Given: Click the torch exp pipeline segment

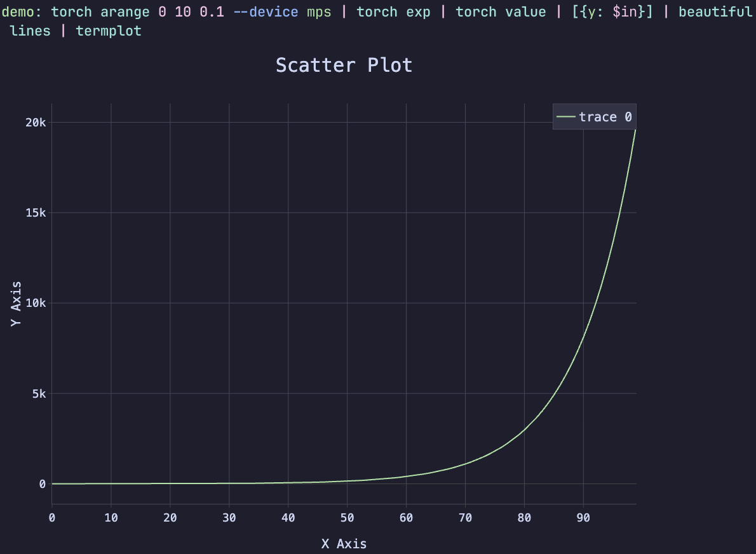Looking at the screenshot, I should pyautogui.click(x=393, y=11).
